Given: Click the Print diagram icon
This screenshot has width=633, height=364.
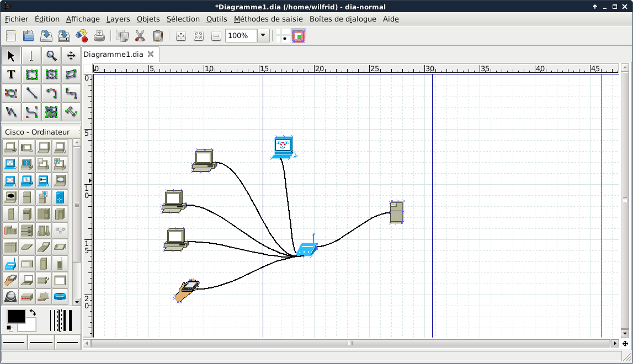Looking at the screenshot, I should click(x=99, y=36).
